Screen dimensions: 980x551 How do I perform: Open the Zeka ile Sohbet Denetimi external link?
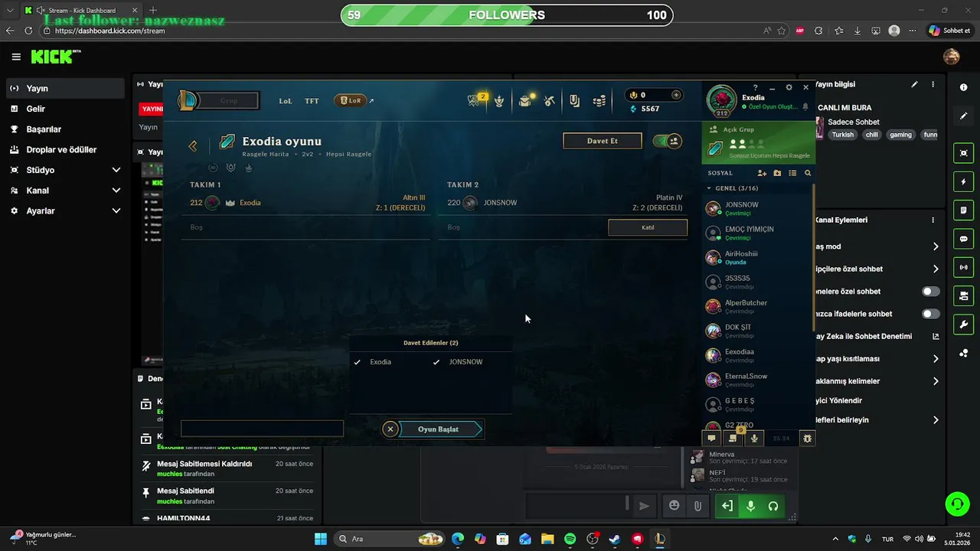point(935,336)
